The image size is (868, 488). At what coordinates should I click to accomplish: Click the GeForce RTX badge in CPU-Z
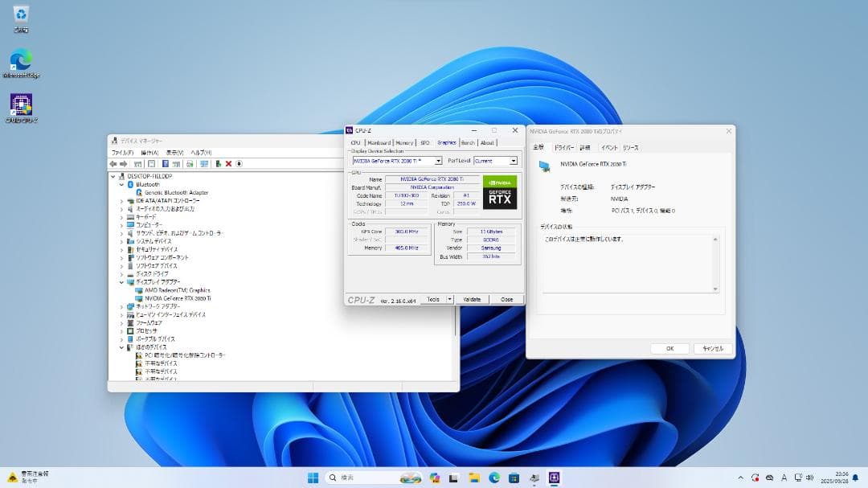(500, 193)
